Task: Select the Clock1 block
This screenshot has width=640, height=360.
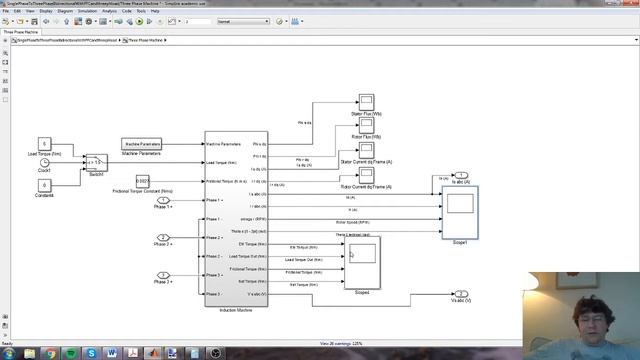Action: [x=44, y=162]
